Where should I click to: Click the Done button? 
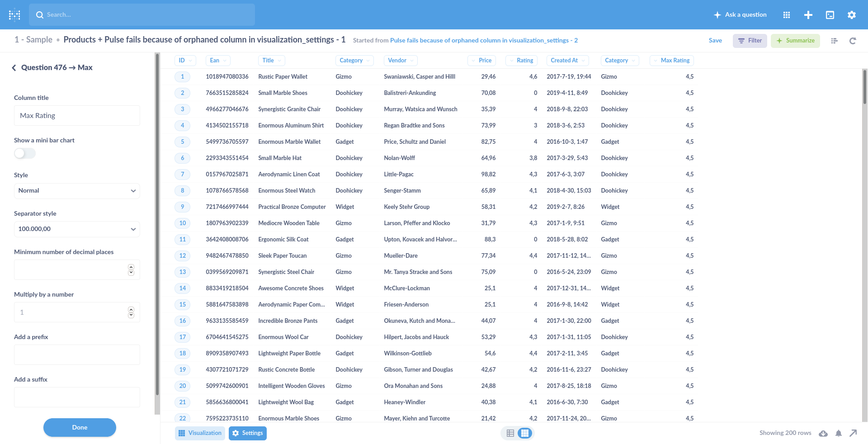tap(80, 427)
